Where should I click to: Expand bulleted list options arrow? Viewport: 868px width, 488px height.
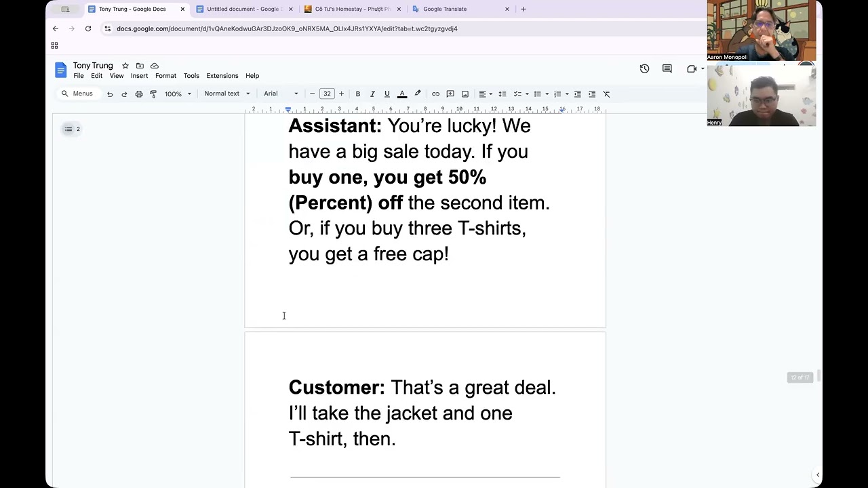click(x=547, y=94)
